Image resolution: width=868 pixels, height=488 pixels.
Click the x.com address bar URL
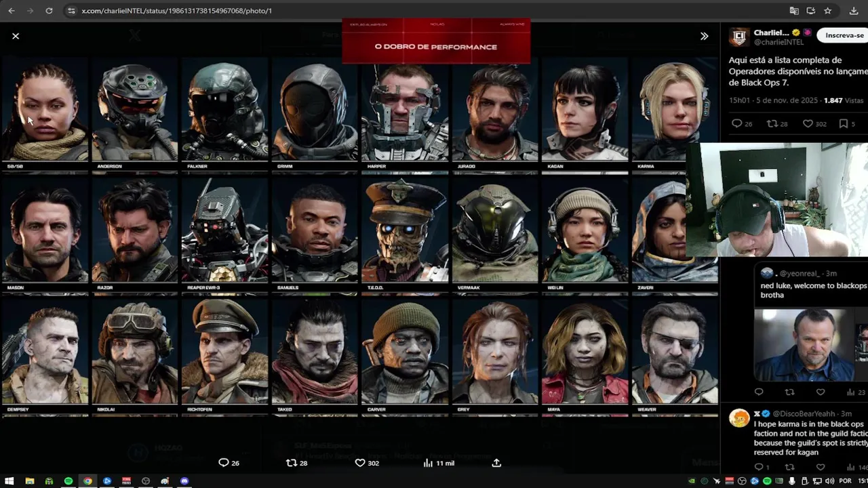(177, 11)
